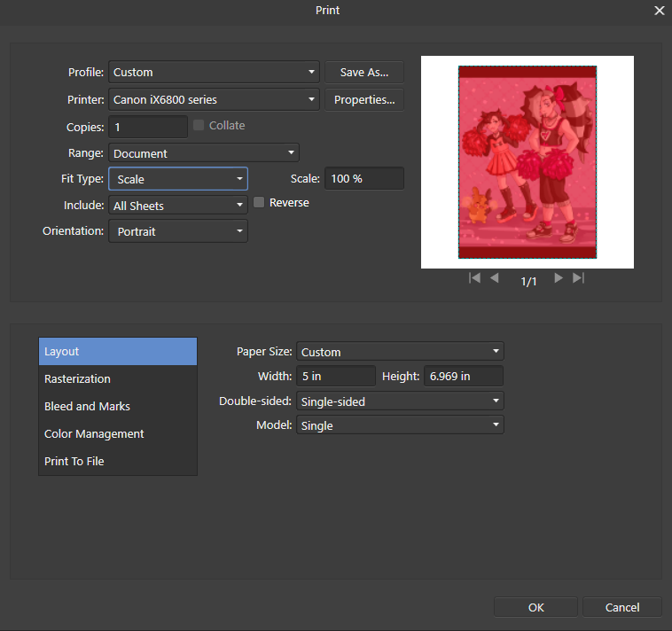
Task: Go to last page in preview
Action: coord(578,278)
